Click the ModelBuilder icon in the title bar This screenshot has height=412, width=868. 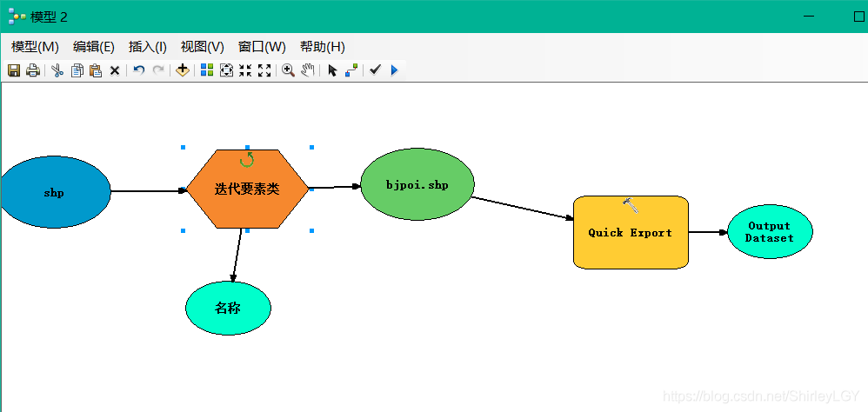(17, 17)
